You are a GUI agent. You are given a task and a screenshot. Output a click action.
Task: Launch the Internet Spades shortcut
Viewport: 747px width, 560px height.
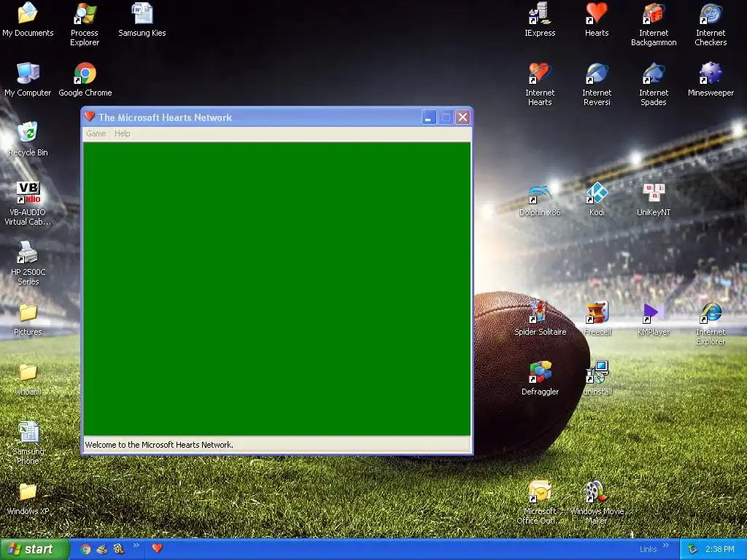[654, 85]
